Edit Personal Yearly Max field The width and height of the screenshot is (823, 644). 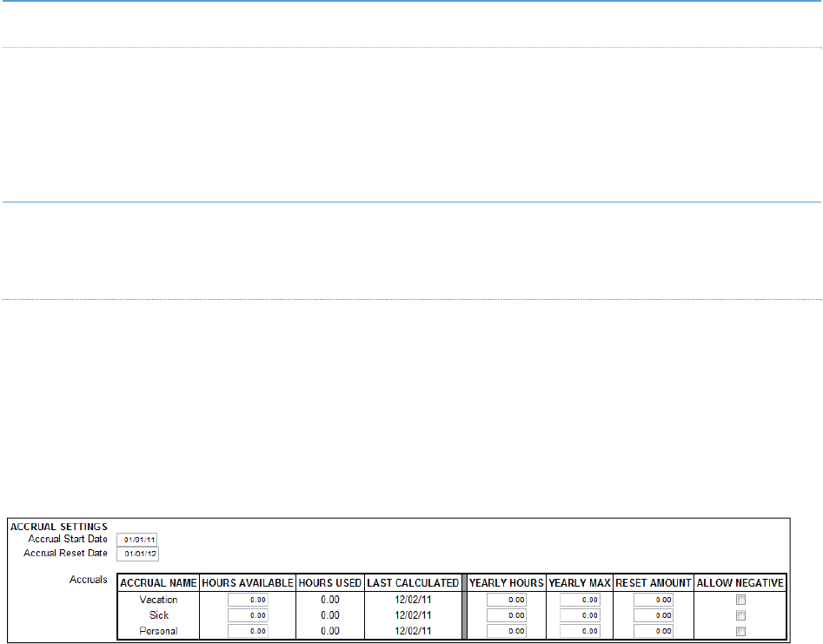click(580, 631)
